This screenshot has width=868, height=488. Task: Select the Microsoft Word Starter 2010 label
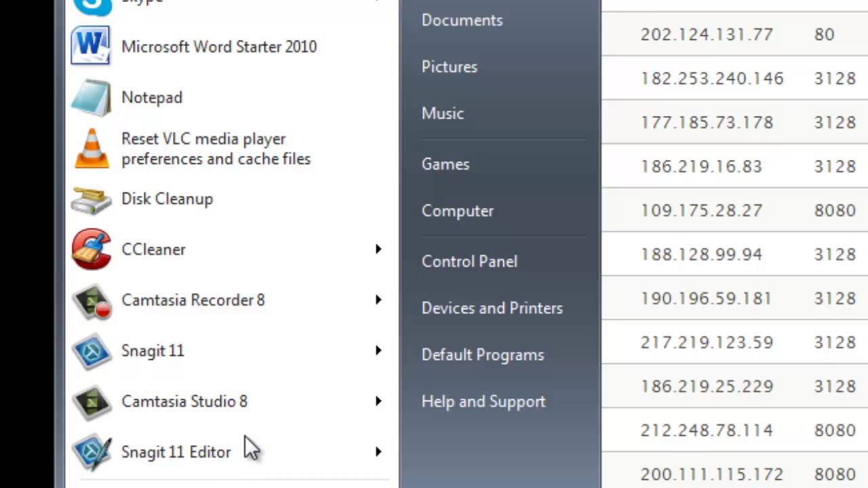[219, 47]
